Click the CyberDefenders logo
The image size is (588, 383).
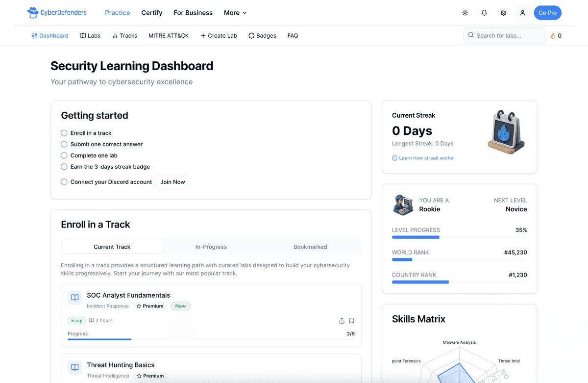(x=57, y=13)
